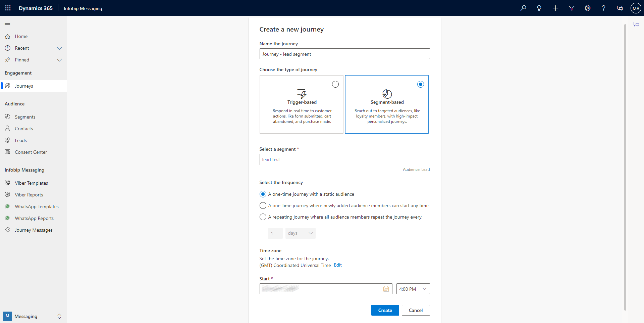644x323 pixels.
Task: Open the filter icon in the header
Action: (x=571, y=8)
